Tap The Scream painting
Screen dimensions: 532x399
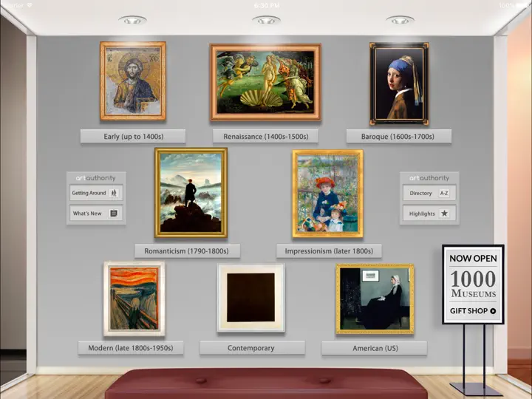tap(134, 299)
